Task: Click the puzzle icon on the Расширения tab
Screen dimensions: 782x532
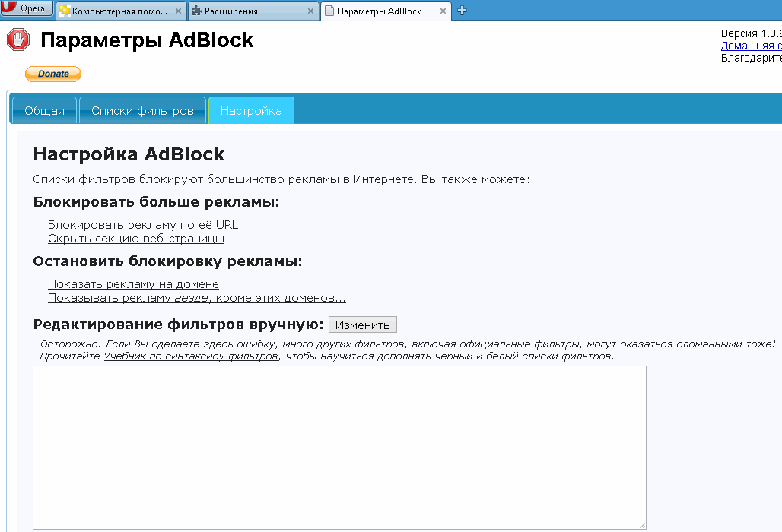Action: pos(197,11)
